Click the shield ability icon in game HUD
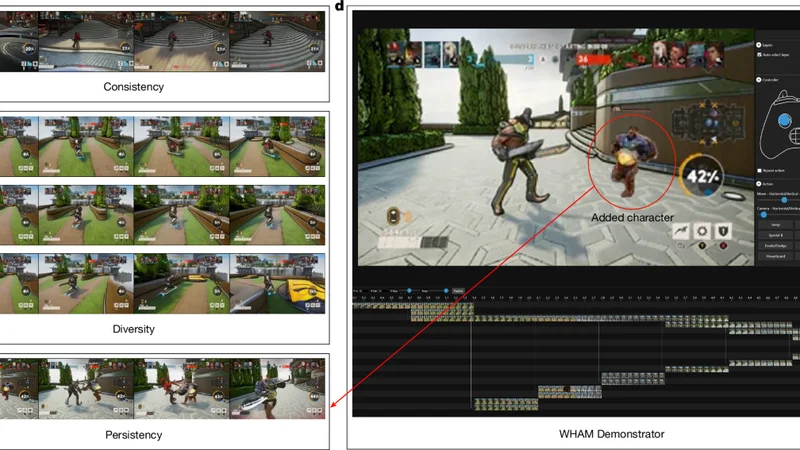This screenshot has height=450, width=800. 723,231
